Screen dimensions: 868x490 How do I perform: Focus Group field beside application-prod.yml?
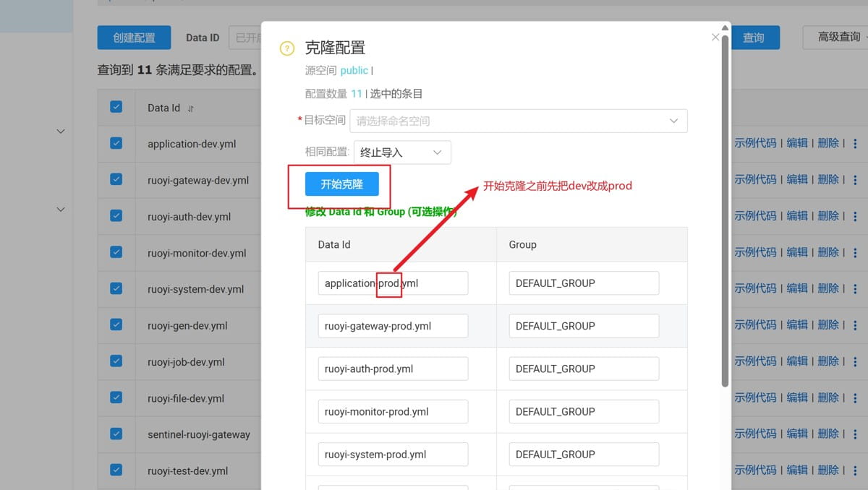pos(584,283)
